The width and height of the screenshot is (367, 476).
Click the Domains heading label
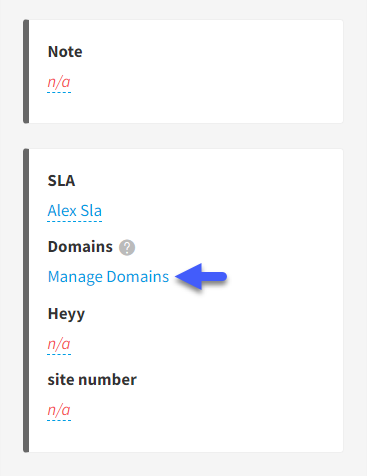pos(80,247)
